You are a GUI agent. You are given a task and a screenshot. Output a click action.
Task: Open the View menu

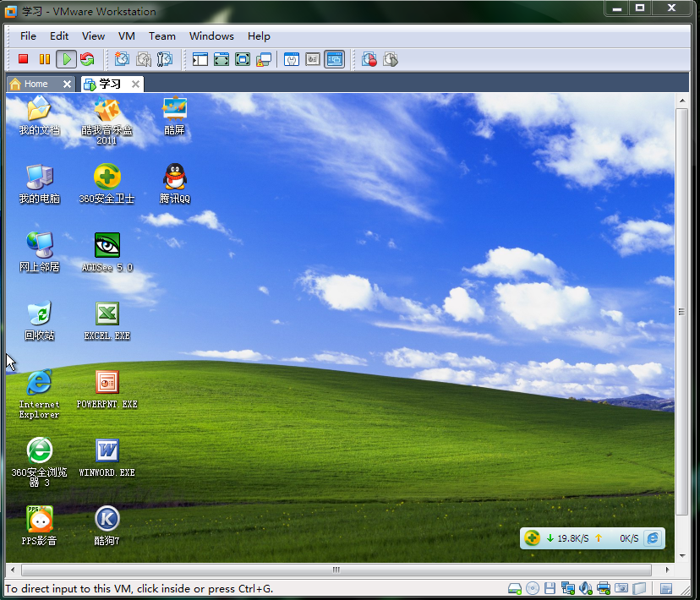(x=93, y=36)
